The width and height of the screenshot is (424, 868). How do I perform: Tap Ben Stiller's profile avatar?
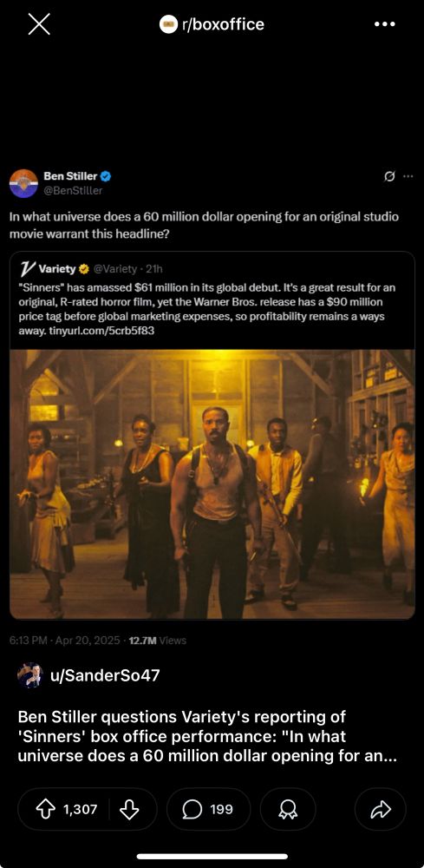[x=23, y=183]
